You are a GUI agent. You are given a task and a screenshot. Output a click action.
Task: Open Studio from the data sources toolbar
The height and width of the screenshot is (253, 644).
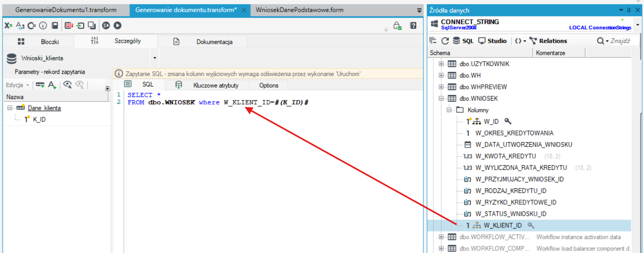(x=493, y=41)
